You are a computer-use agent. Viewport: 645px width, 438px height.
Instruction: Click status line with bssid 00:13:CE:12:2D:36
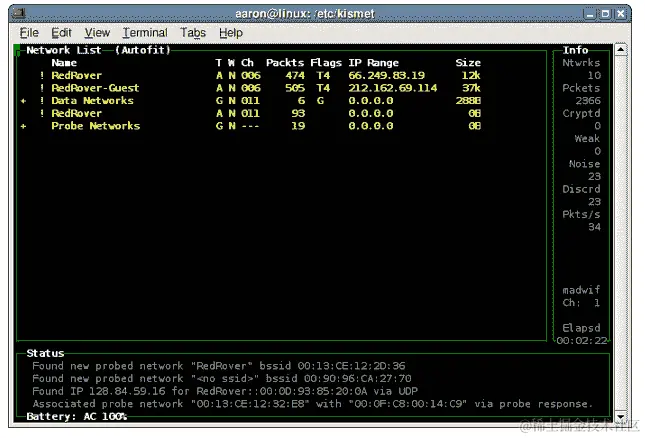tap(219, 366)
